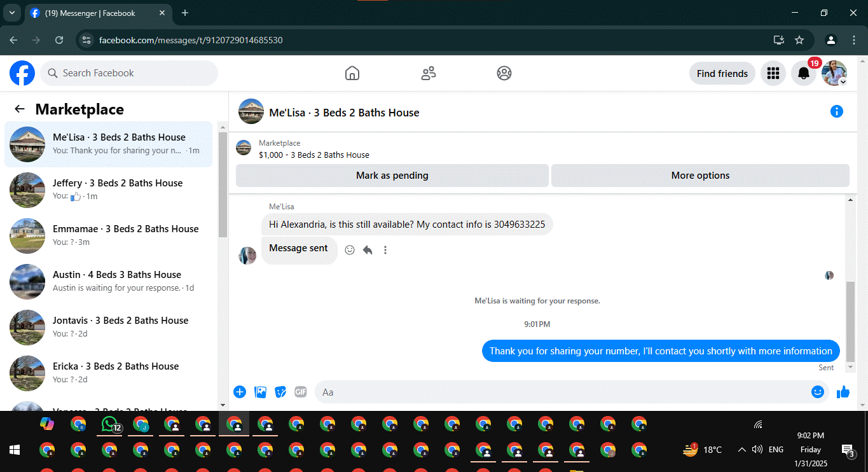This screenshot has width=868, height=472.
Task: Reload the Facebook page
Action: (x=59, y=40)
